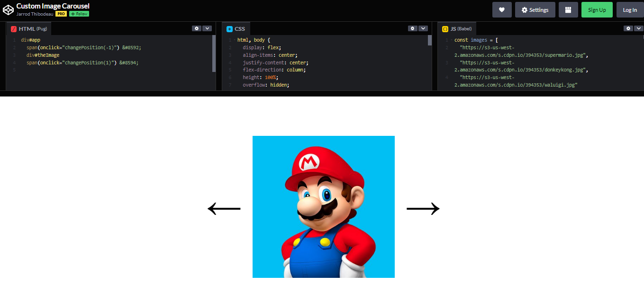Image resolution: width=644 pixels, height=302 pixels.
Task: Click the Sign Up button
Action: 597,9
